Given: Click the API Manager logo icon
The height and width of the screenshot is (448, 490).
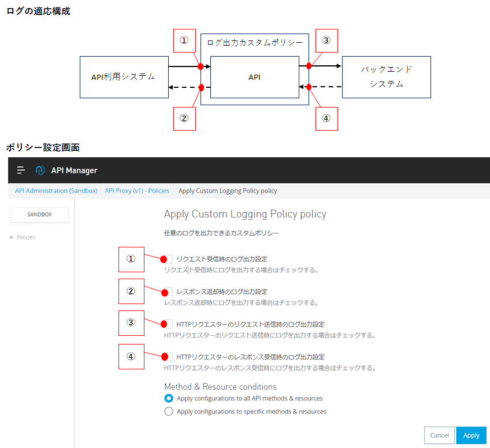Looking at the screenshot, I should (40, 170).
